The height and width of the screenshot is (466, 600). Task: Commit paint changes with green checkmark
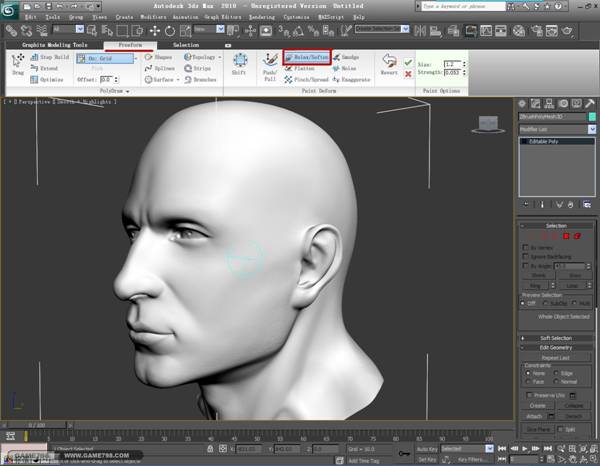407,62
